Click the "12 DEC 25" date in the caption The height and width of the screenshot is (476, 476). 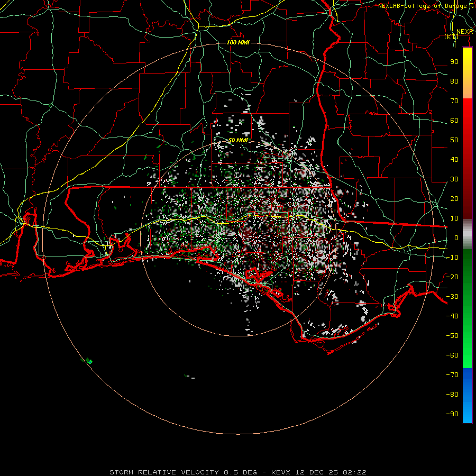pyautogui.click(x=317, y=472)
